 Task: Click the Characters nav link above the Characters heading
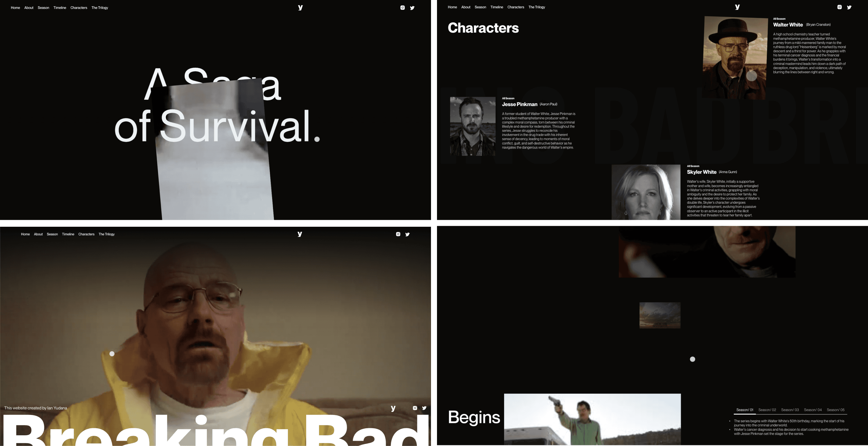[x=516, y=7]
